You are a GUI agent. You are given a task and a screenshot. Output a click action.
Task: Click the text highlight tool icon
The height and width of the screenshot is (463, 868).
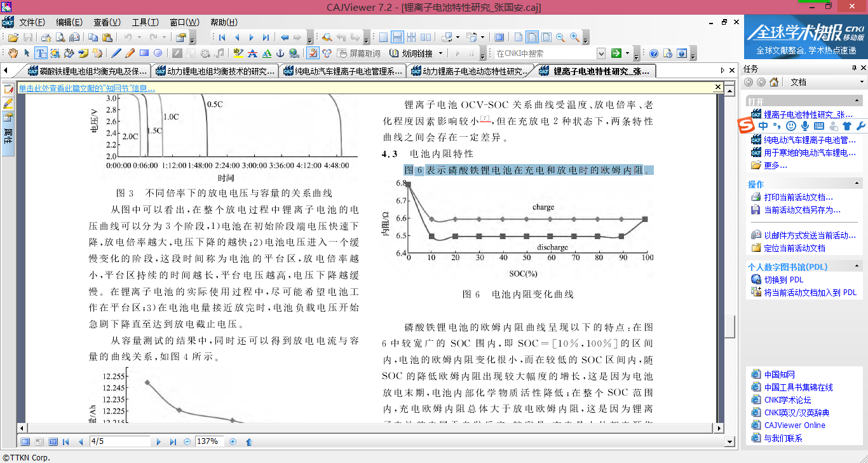pyautogui.click(x=238, y=53)
